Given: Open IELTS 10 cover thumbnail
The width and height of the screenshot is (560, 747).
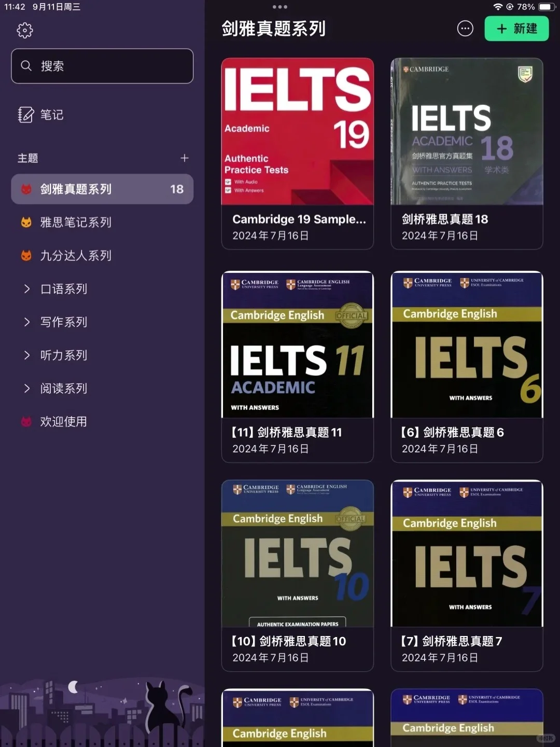Looking at the screenshot, I should point(298,554).
